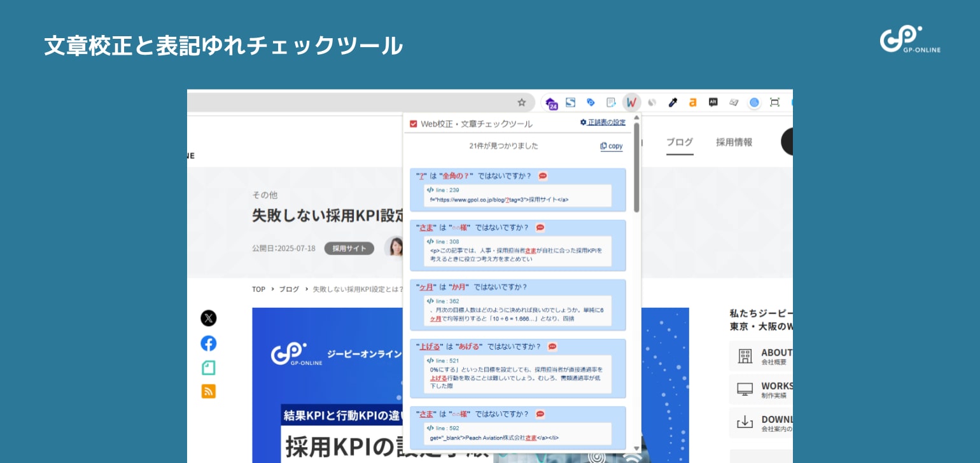This screenshot has width=980, height=463.
Task: Open the 採用情報 navigation item
Action: click(x=734, y=142)
